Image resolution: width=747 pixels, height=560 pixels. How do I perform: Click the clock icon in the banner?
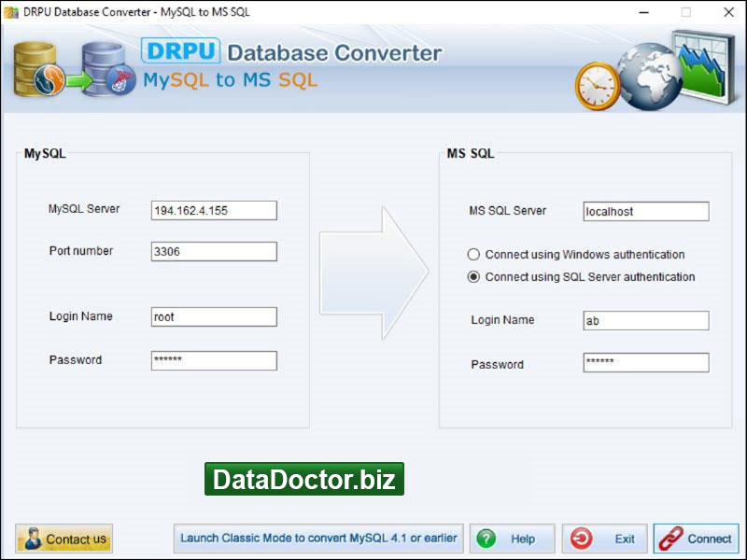598,87
